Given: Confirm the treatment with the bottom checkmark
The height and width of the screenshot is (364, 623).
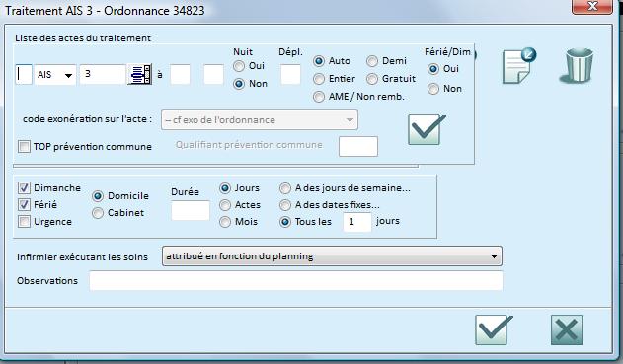Looking at the screenshot, I should click(x=493, y=329).
